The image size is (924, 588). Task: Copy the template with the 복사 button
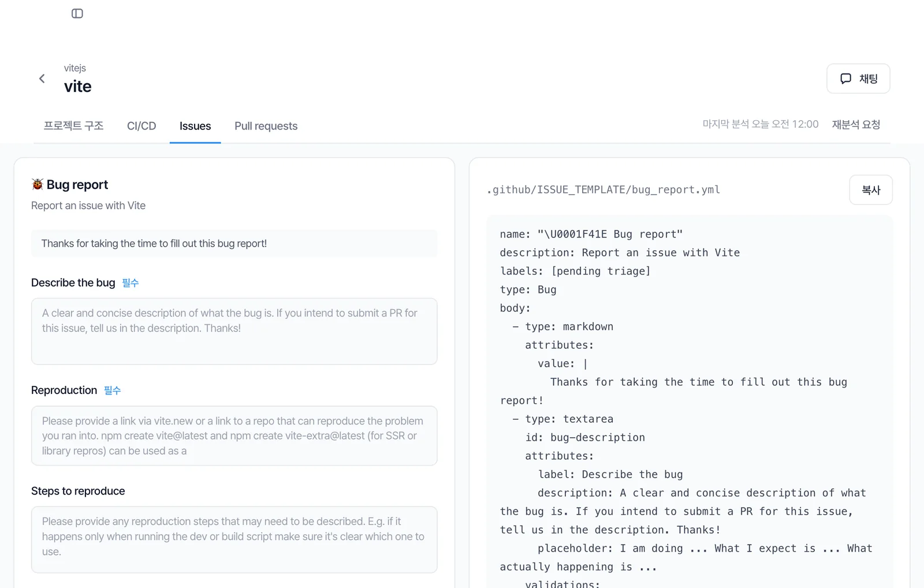coord(871,189)
